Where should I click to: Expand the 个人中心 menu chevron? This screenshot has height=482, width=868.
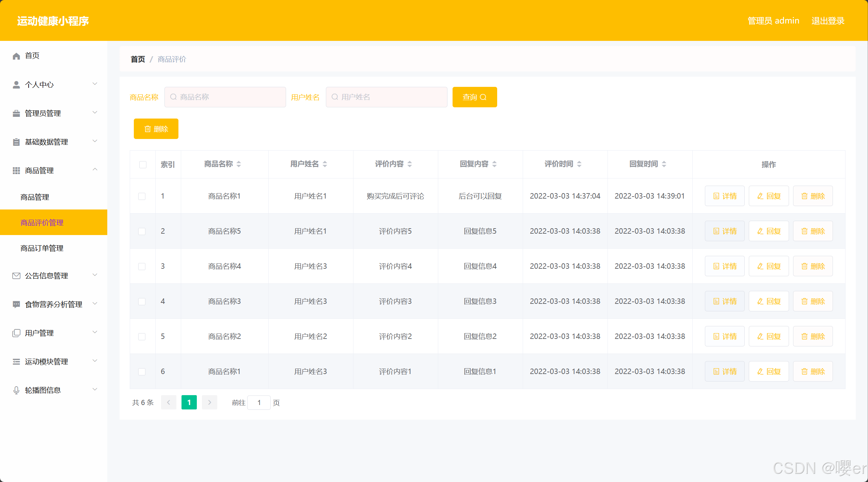pos(95,84)
